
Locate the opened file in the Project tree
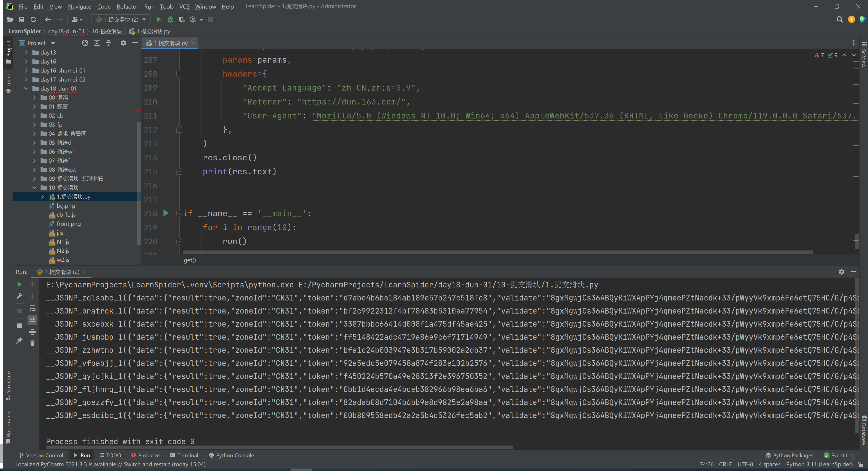pos(85,43)
